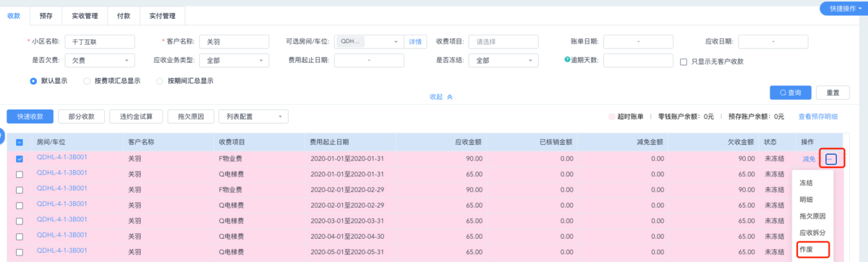Click the 欠收金额 column header
Screen dimensions: 868x262
pos(741,142)
